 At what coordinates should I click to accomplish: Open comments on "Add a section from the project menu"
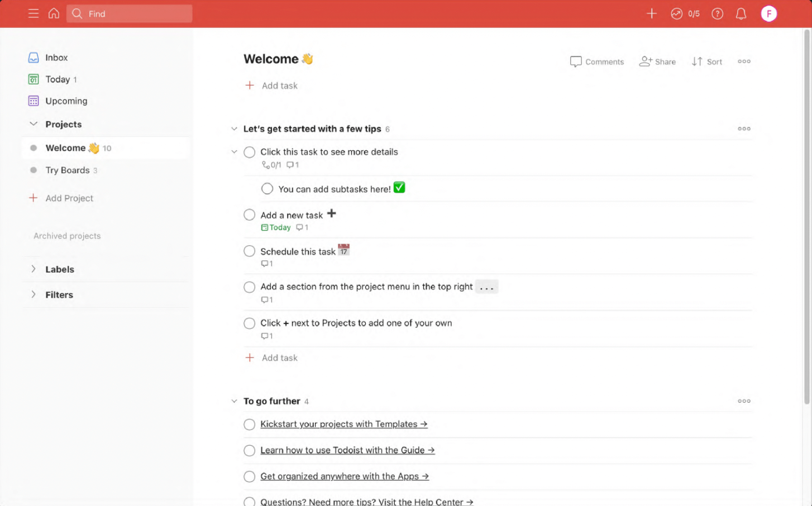267,300
